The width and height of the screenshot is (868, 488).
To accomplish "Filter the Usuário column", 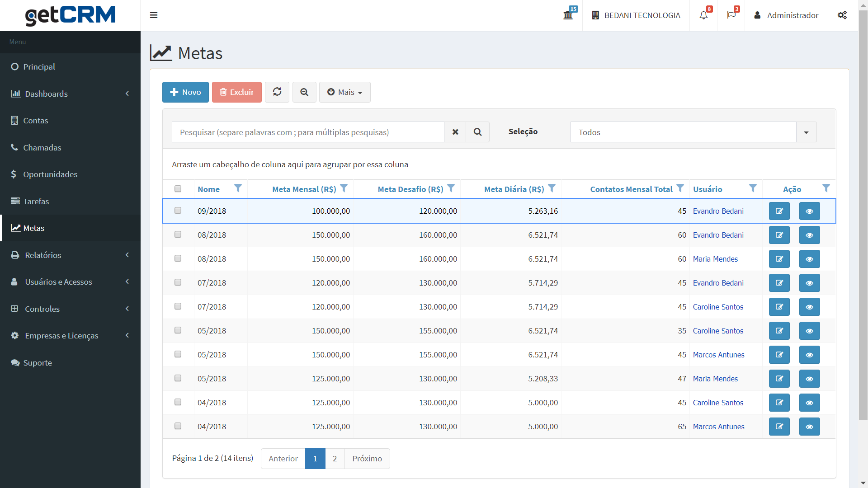I will (753, 188).
